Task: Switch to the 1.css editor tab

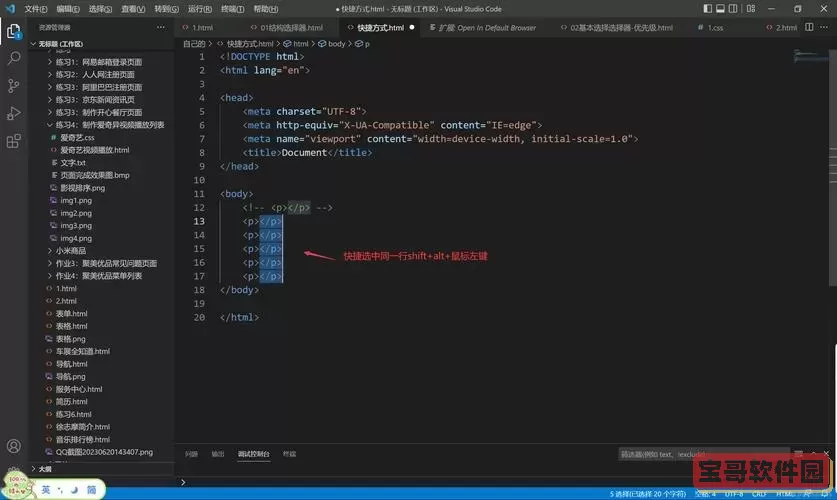Action: [715, 28]
